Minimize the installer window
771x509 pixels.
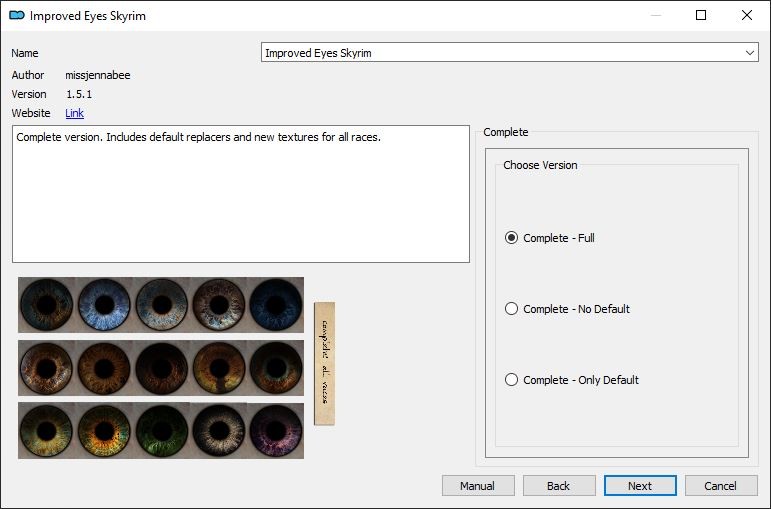click(x=655, y=15)
